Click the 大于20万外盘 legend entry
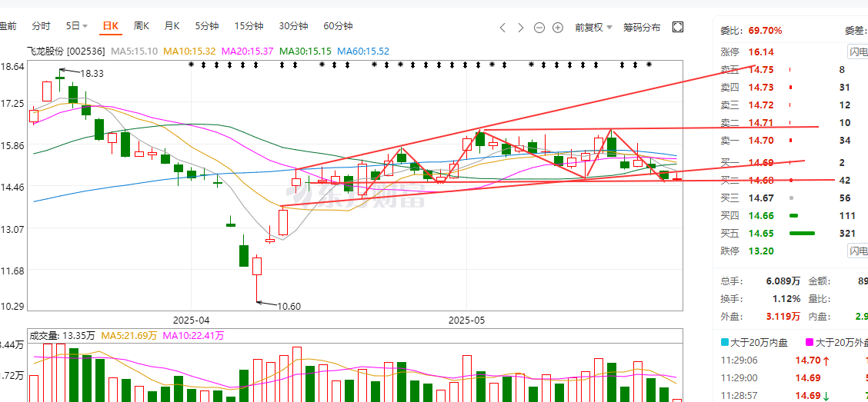The image size is (868, 402). [x=837, y=343]
